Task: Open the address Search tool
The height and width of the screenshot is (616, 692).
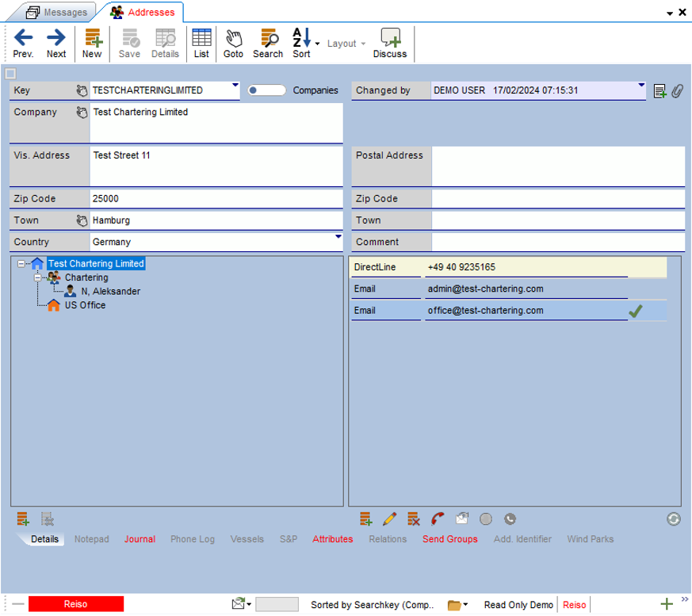Action: click(268, 44)
